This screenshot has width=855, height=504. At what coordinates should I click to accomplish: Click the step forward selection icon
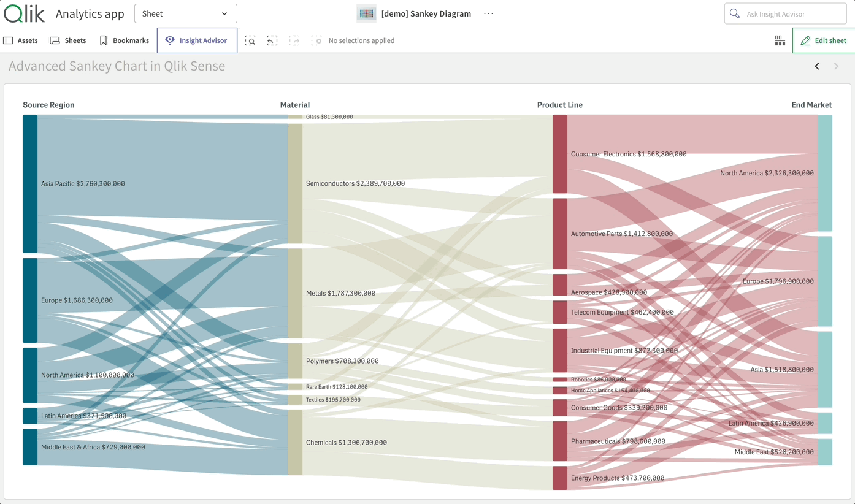pyautogui.click(x=294, y=40)
